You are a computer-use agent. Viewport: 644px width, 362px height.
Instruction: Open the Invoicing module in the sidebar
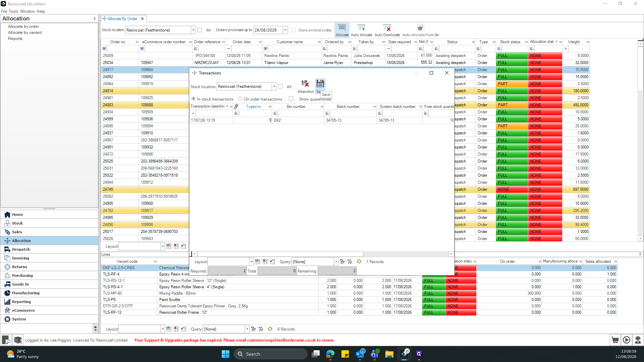(x=50, y=258)
